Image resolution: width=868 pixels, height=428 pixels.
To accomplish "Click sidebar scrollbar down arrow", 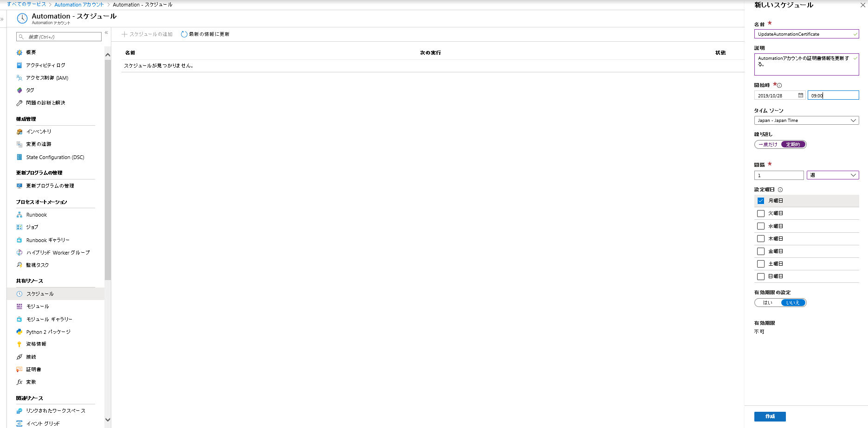I will (x=108, y=420).
